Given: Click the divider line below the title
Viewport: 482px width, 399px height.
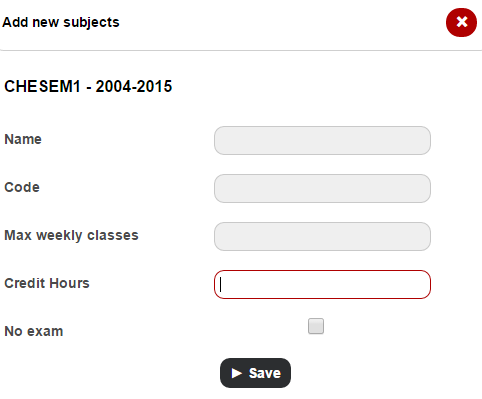Looking at the screenshot, I should click(x=241, y=50).
